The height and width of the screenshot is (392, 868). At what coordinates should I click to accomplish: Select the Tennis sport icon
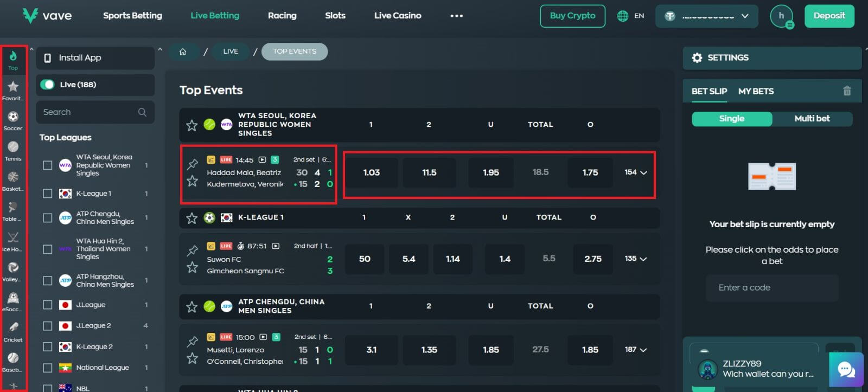tap(13, 150)
